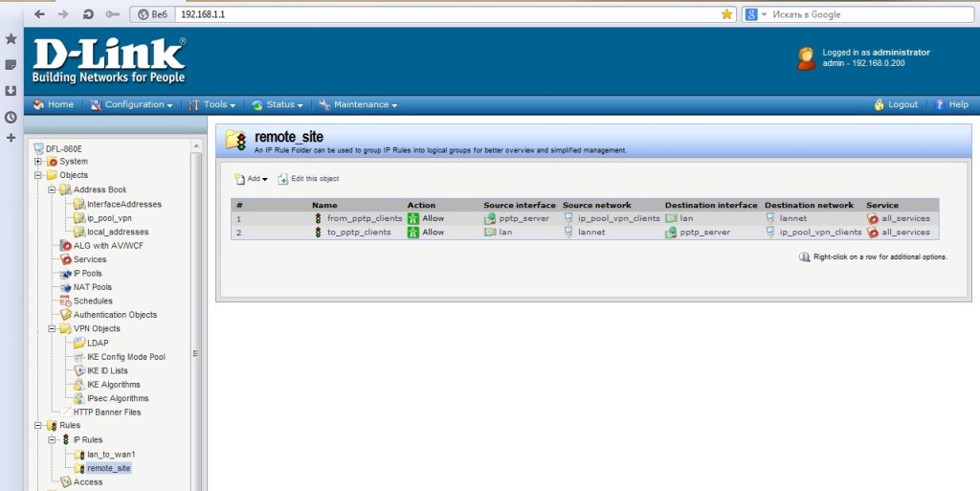980x491 pixels.
Task: Collapse the IP Rules node
Action: pyautogui.click(x=52, y=439)
